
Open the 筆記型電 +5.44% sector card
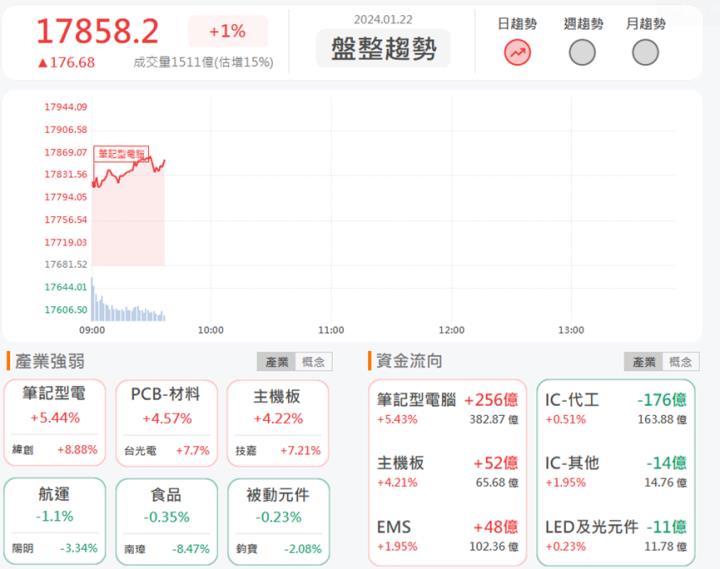pos(55,422)
